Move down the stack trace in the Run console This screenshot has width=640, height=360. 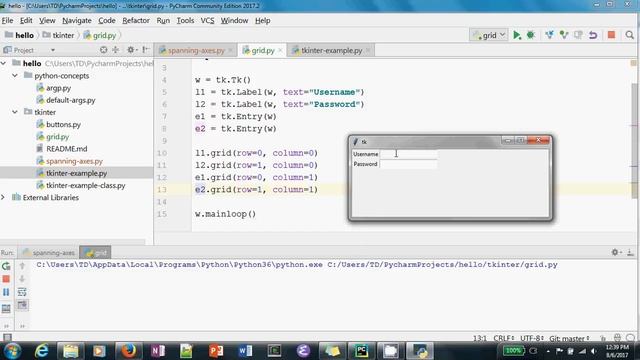22,279
